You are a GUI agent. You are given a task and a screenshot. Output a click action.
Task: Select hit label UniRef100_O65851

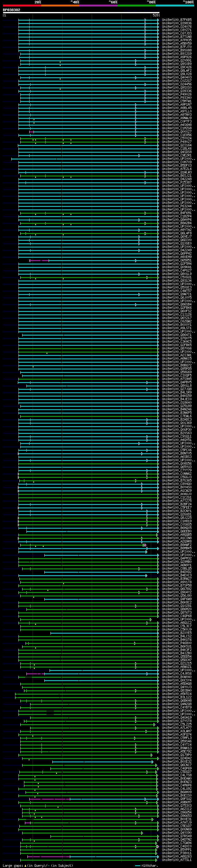[x=177, y=260]
